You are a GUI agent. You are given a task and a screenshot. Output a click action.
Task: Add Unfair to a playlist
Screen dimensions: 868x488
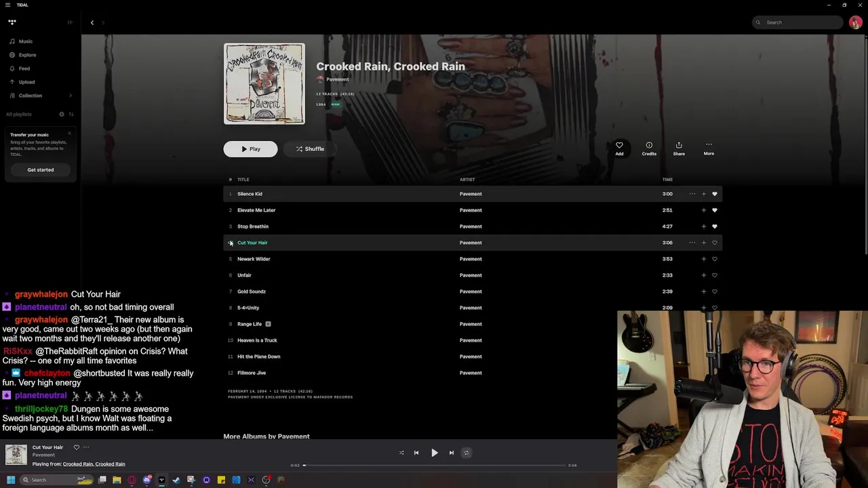pyautogui.click(x=703, y=275)
